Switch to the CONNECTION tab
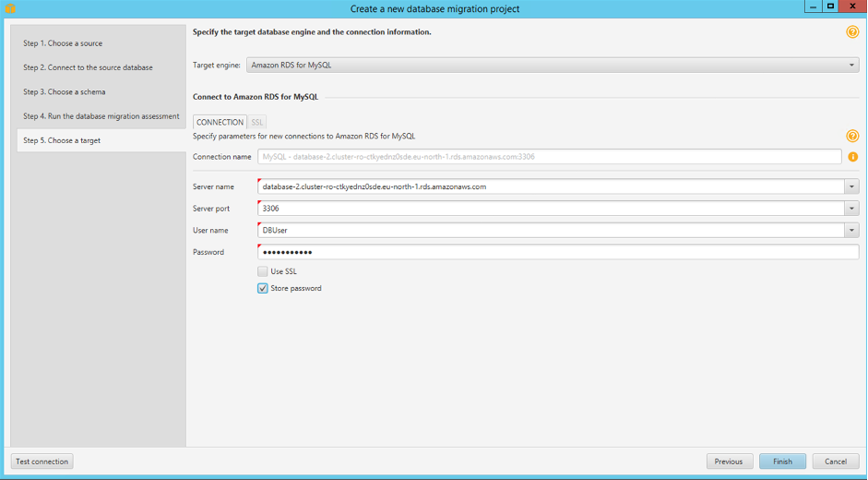 [x=220, y=122]
